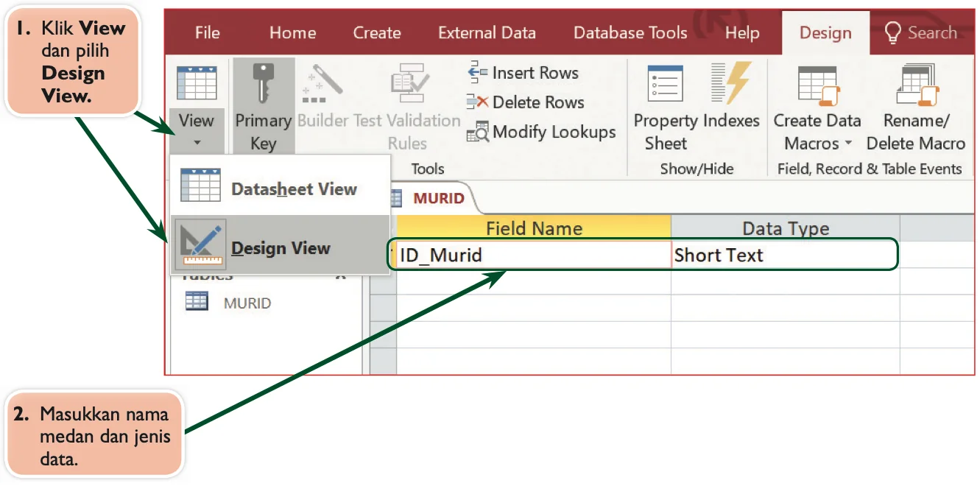
Task: Switch to External Data tab
Action: tap(487, 33)
